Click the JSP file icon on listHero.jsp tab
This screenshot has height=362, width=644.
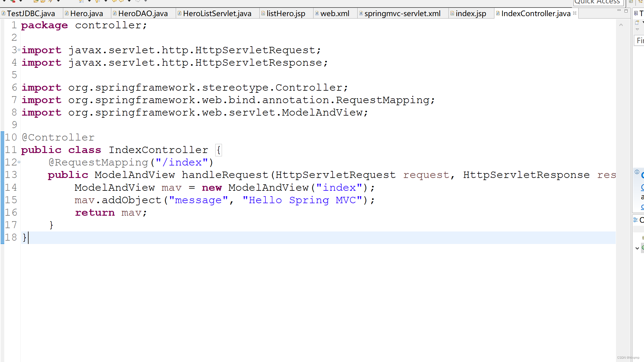click(263, 13)
